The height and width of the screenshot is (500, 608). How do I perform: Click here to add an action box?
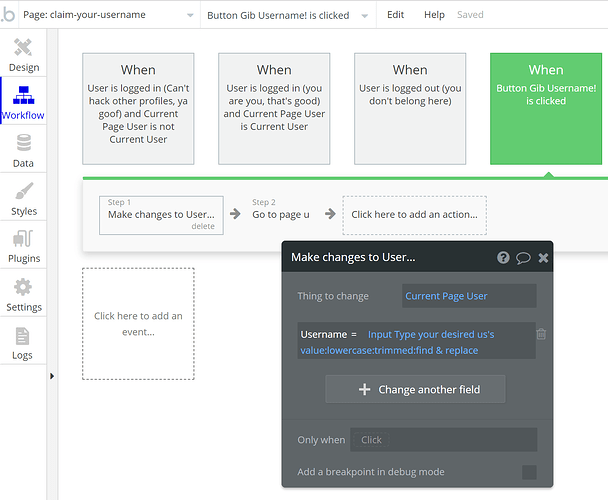(x=414, y=214)
